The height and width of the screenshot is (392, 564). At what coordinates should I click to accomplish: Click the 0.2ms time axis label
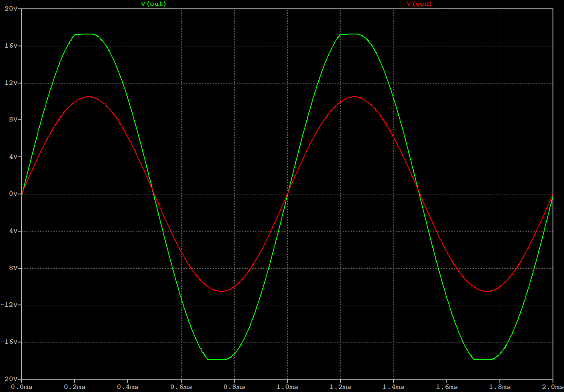[x=75, y=387]
